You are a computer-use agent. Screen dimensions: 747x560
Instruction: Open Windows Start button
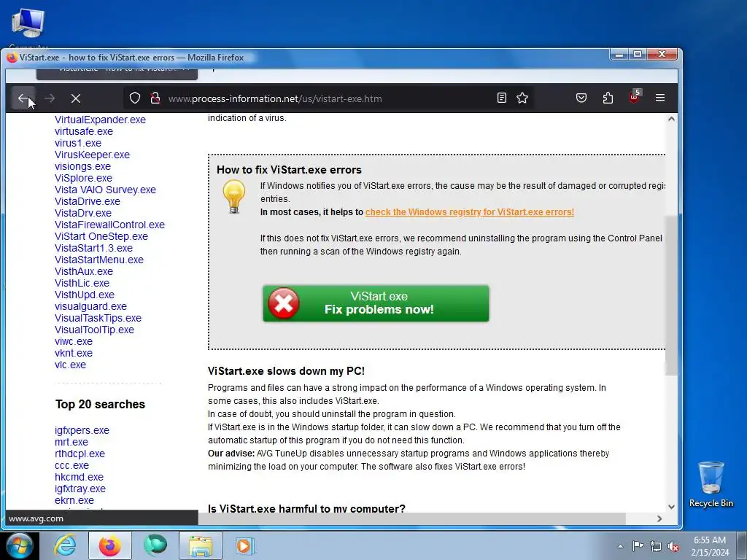pyautogui.click(x=18, y=545)
